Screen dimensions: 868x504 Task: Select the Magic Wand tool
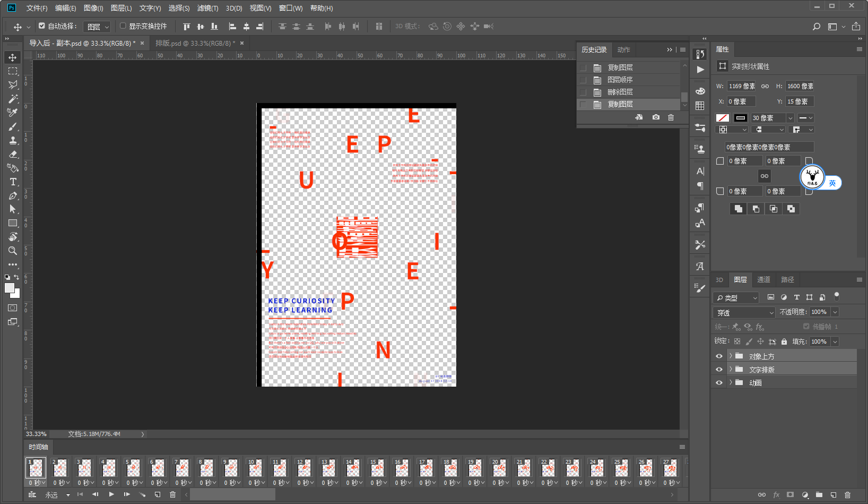point(13,99)
